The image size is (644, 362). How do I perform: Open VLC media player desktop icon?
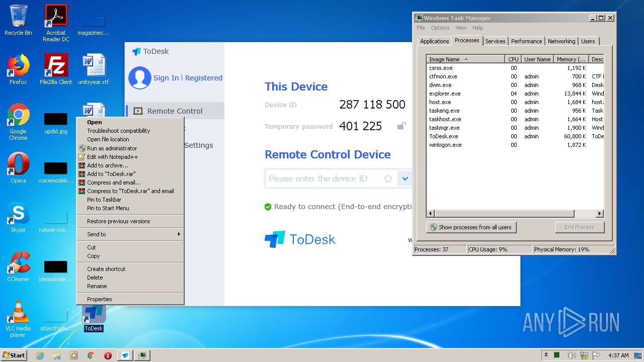(18, 319)
